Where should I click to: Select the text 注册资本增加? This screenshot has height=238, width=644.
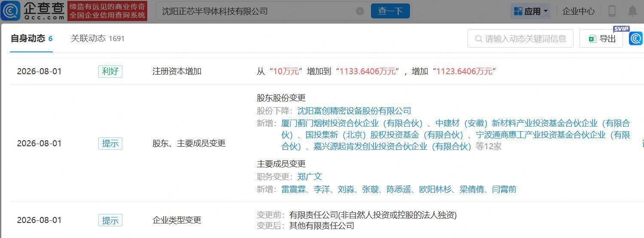[x=177, y=71]
